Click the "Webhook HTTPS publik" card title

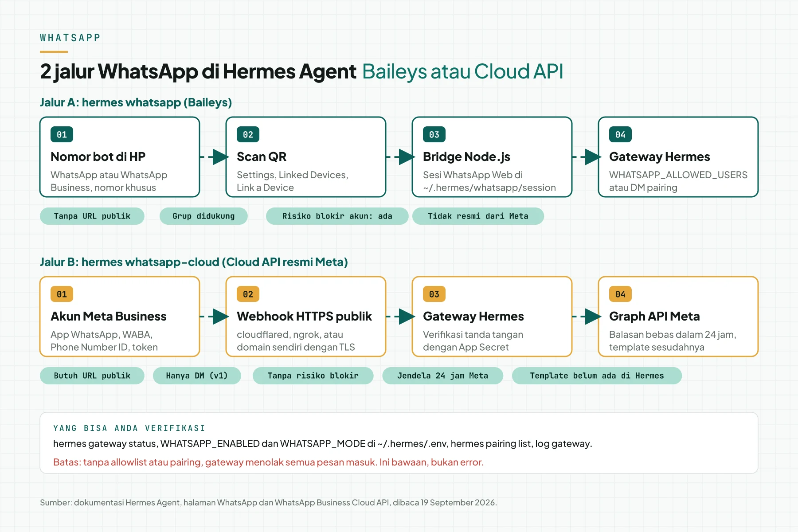point(304,316)
